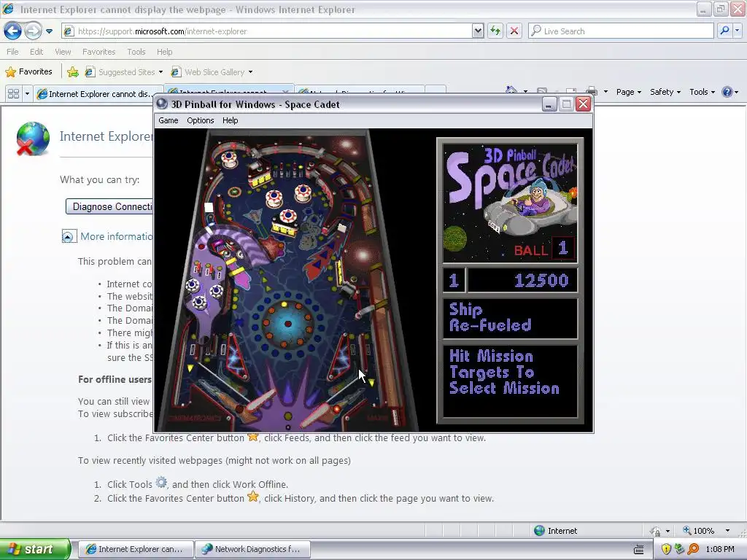The height and width of the screenshot is (560, 747).
Task: Open the Page command bar menu
Action: pos(629,92)
